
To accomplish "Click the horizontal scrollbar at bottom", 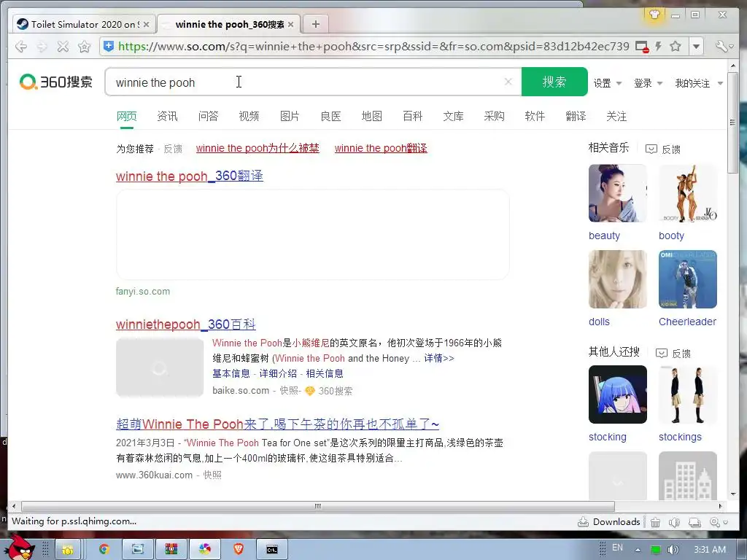I will [x=318, y=506].
